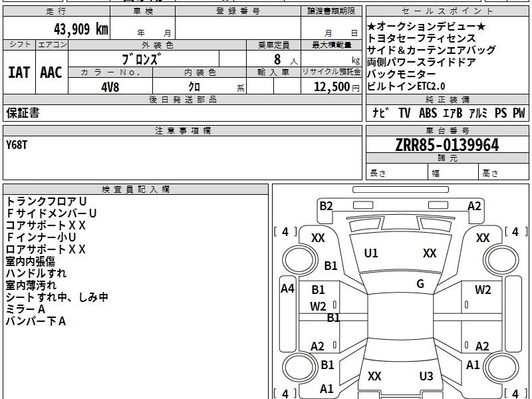Click the 諸元 header
Image resolution: width=532 pixels, height=399 pixels.
pos(447,158)
